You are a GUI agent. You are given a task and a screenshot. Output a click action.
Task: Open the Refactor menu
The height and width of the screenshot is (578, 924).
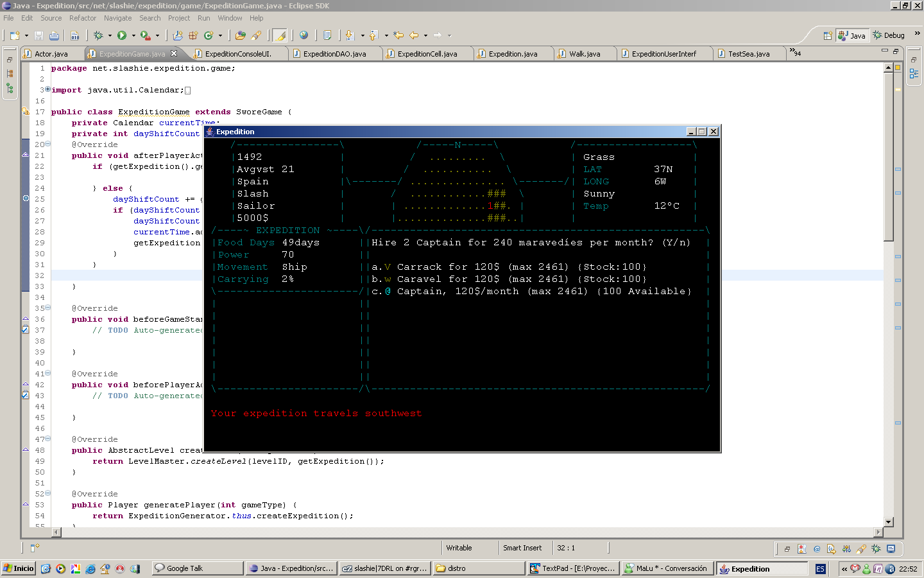coord(82,18)
